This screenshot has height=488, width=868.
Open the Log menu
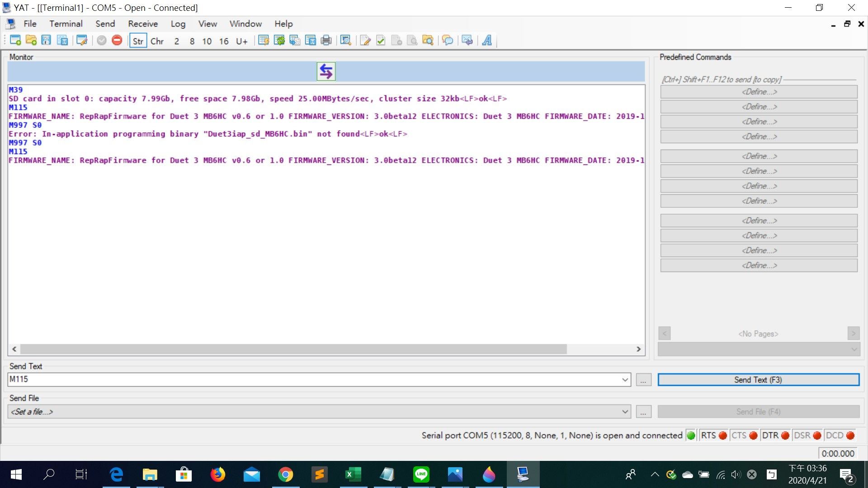coord(178,23)
